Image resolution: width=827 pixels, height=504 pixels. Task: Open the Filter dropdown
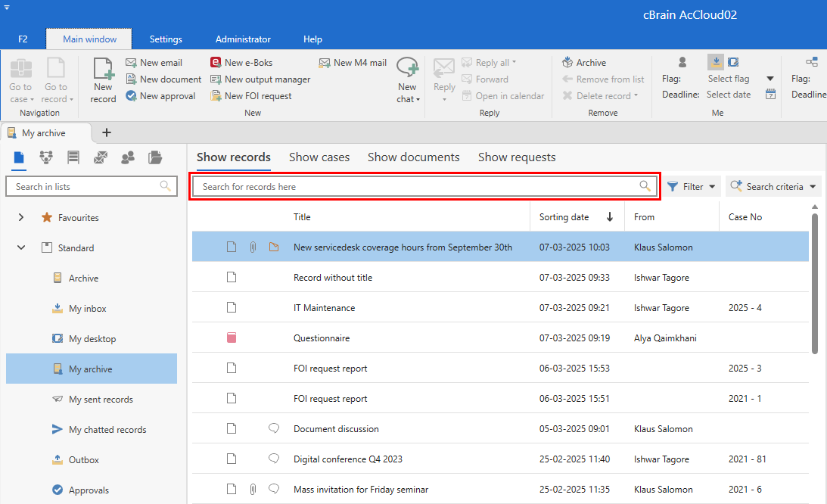tap(692, 187)
